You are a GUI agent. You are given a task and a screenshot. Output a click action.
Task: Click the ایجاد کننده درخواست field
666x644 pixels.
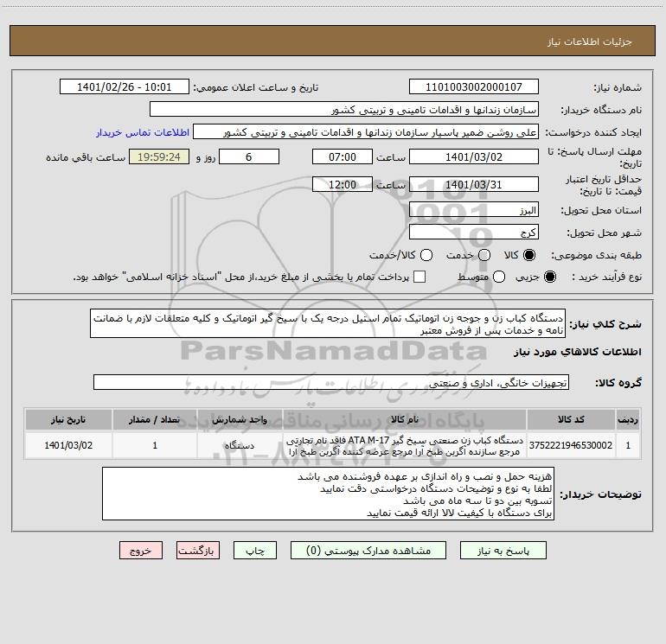coord(366,131)
